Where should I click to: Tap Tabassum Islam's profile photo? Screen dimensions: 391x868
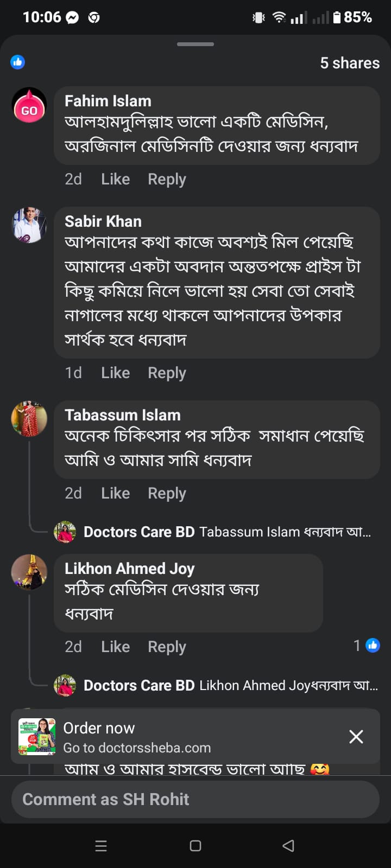29,418
